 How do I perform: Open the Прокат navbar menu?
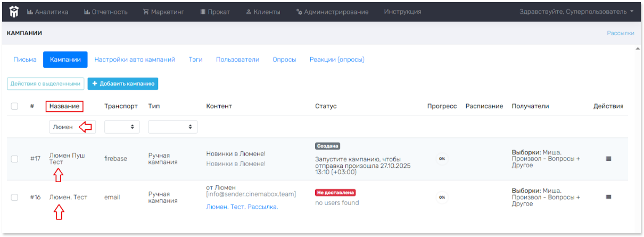click(216, 12)
